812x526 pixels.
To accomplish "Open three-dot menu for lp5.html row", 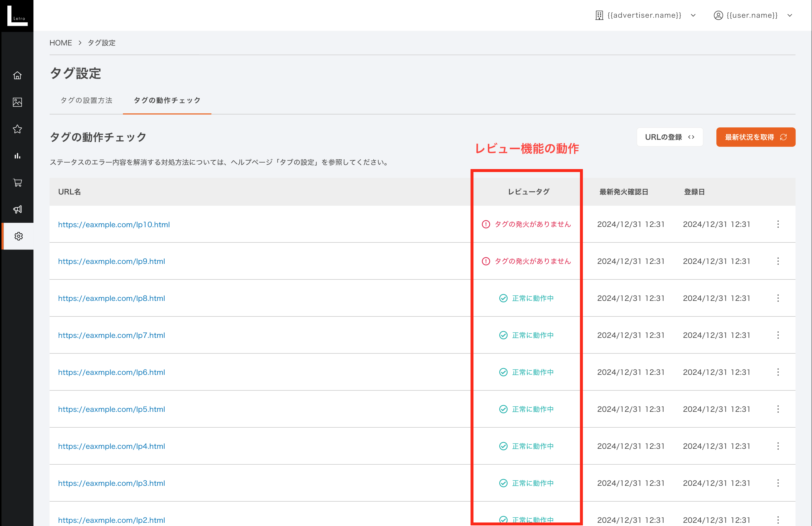I will point(778,409).
